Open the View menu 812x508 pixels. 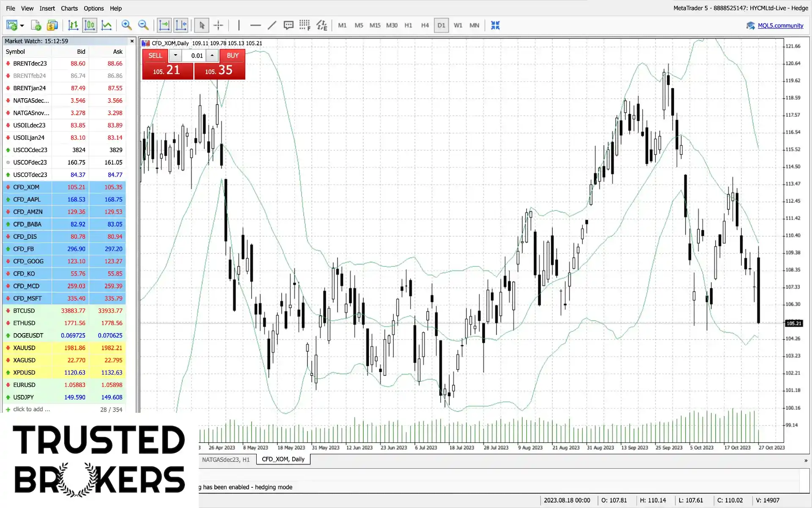tap(27, 8)
